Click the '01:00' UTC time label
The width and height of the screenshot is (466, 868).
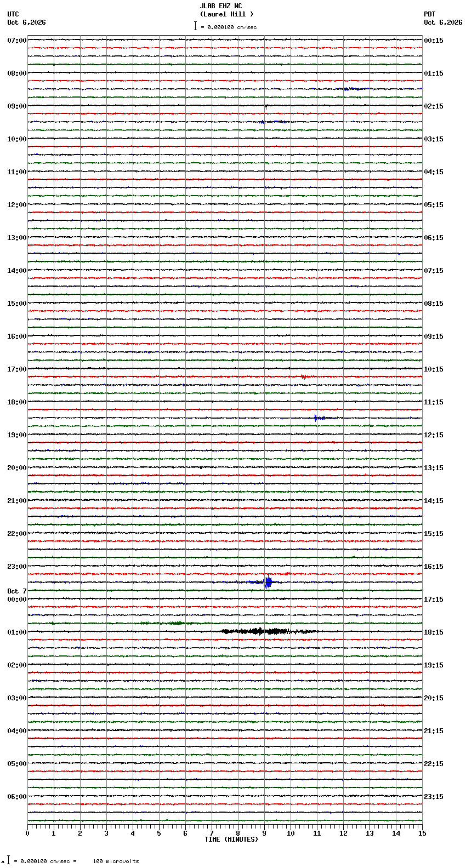pos(16,632)
